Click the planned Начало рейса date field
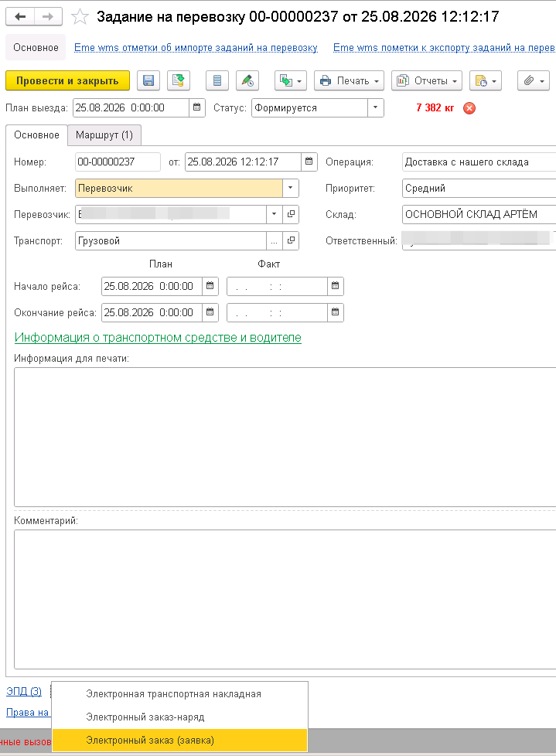 (x=152, y=286)
